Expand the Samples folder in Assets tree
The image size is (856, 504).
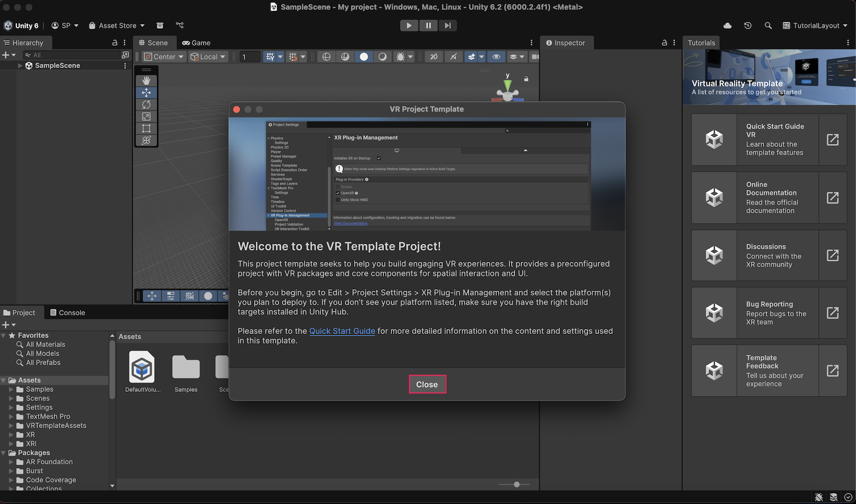tap(11, 389)
